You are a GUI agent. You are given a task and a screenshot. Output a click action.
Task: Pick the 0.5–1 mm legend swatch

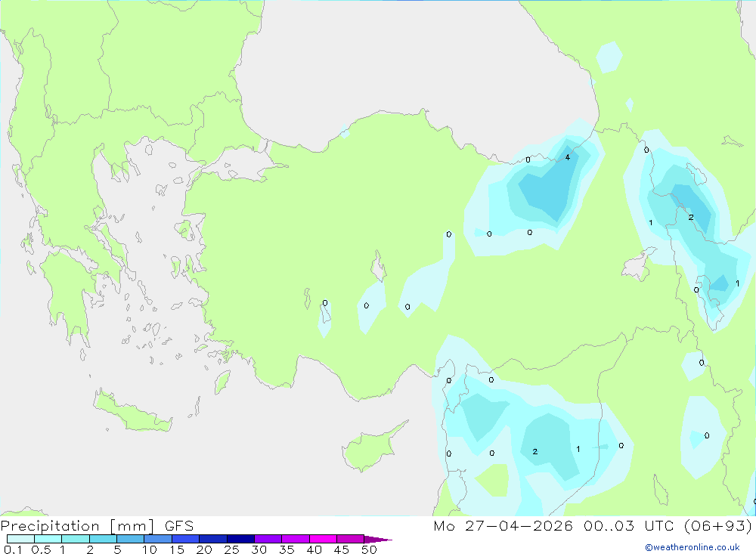(48, 539)
